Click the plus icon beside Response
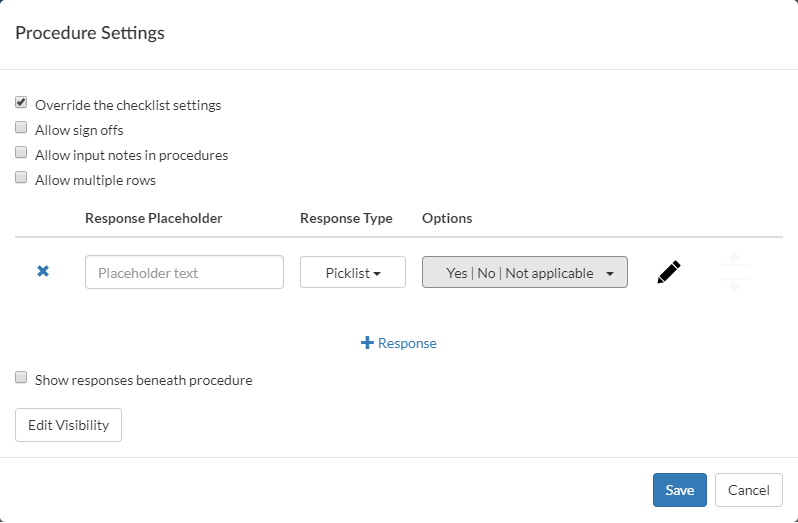This screenshot has width=798, height=523. (367, 343)
